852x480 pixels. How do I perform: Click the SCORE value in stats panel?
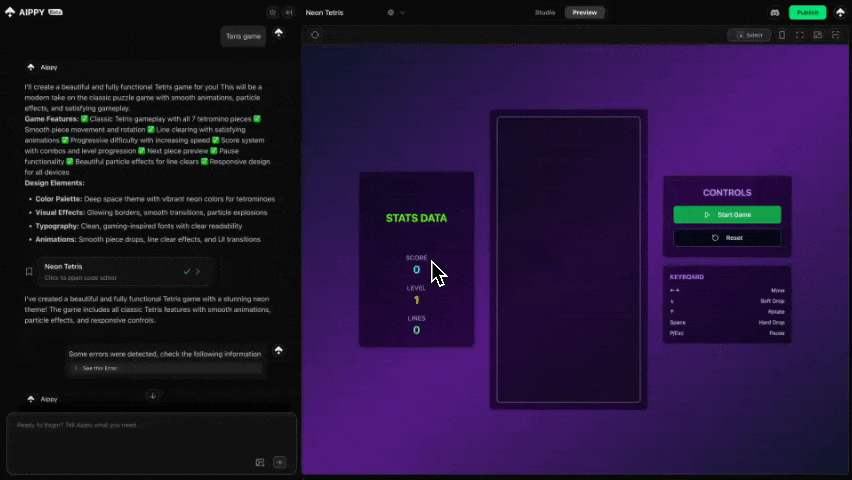coord(416,270)
